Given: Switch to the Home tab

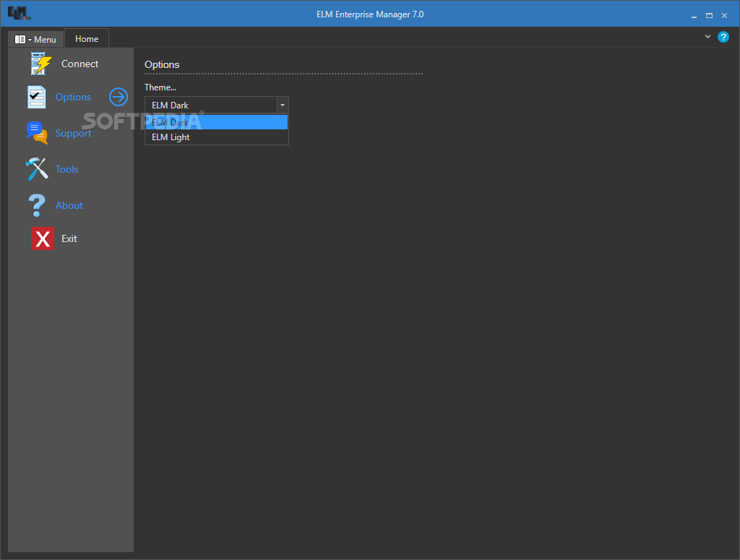Looking at the screenshot, I should click(x=87, y=39).
